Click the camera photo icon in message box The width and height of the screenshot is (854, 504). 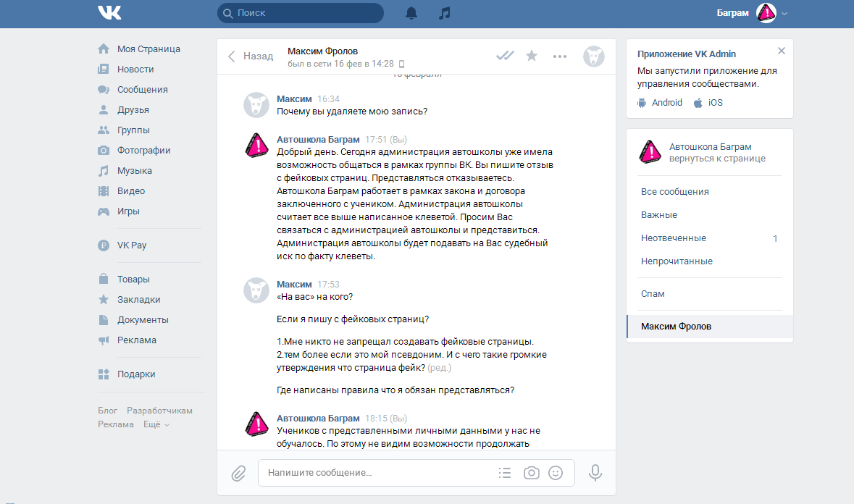(x=532, y=473)
